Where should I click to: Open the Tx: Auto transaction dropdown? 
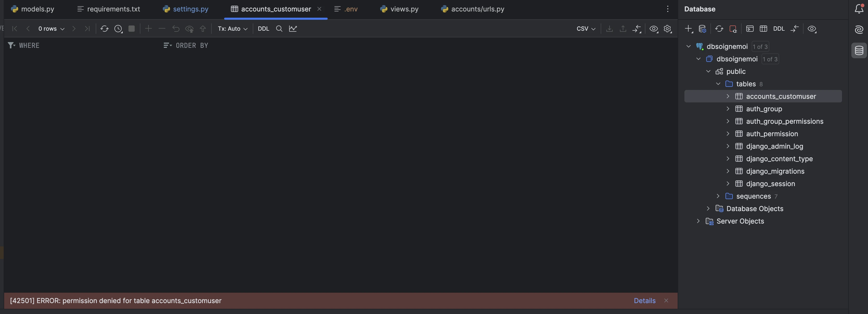click(232, 29)
